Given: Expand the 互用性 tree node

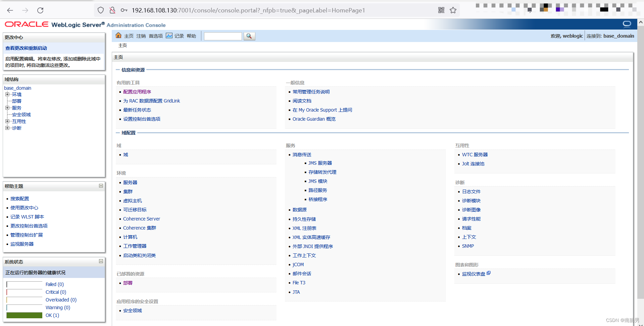Looking at the screenshot, I should click(x=7, y=121).
